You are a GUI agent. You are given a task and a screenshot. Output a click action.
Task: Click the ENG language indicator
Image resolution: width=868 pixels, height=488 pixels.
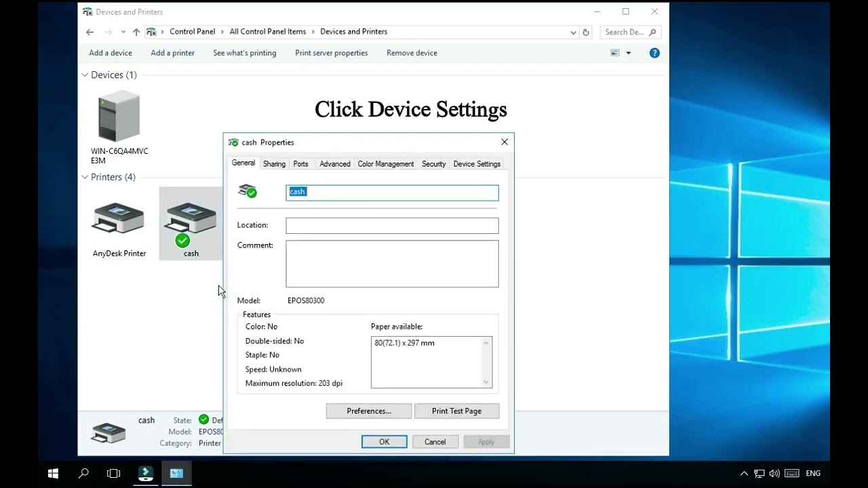point(813,474)
